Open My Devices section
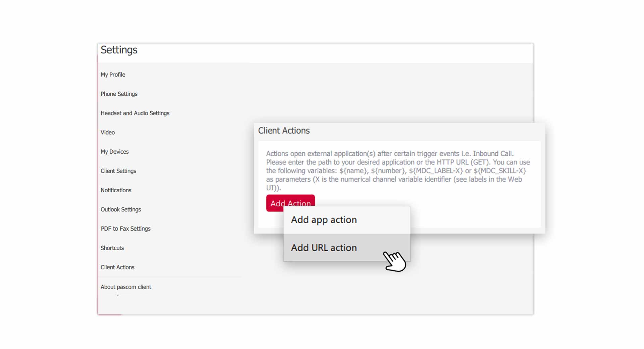This screenshot has height=349, width=644. coord(115,152)
